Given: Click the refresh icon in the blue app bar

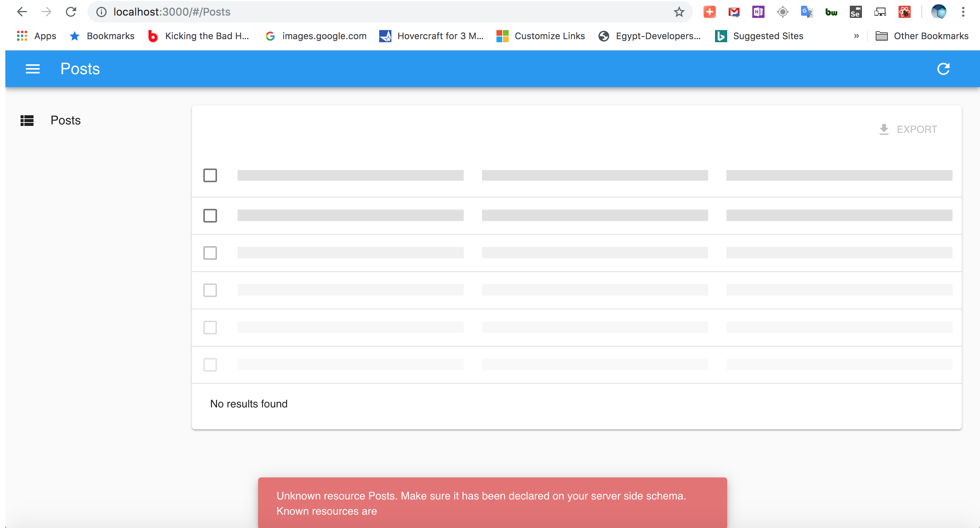Looking at the screenshot, I should tap(943, 69).
